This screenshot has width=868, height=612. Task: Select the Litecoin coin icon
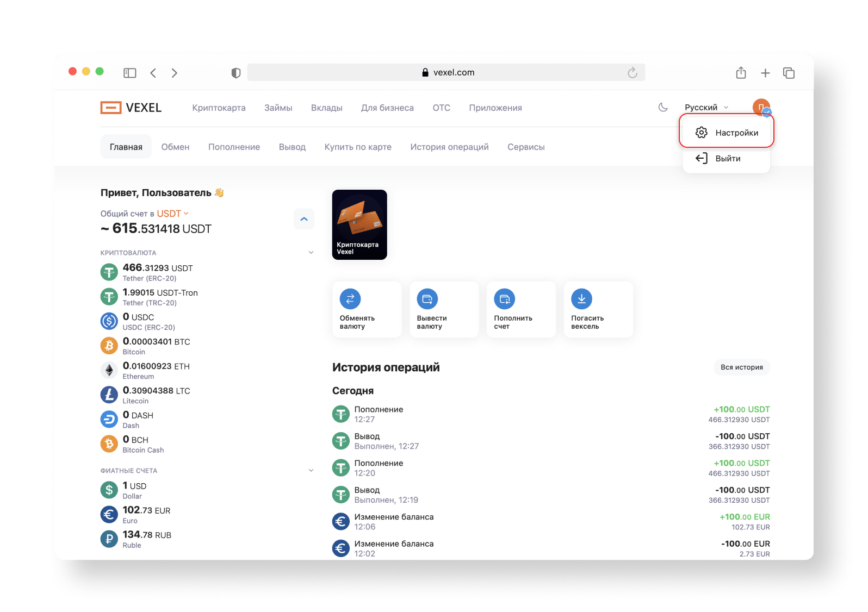coord(109,395)
